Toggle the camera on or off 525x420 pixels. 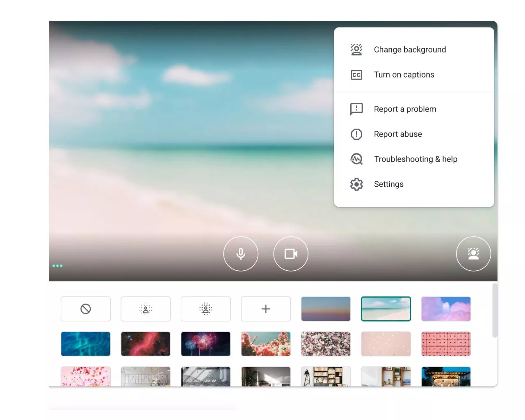290,254
